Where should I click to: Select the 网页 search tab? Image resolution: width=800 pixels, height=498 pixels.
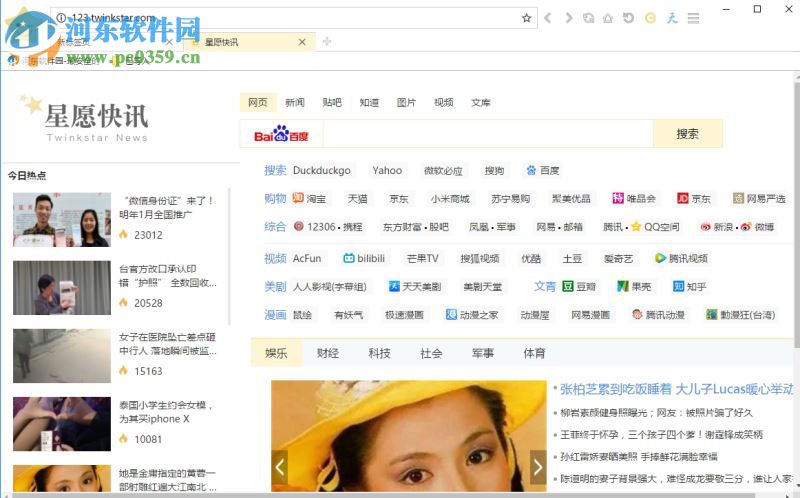pyautogui.click(x=258, y=103)
